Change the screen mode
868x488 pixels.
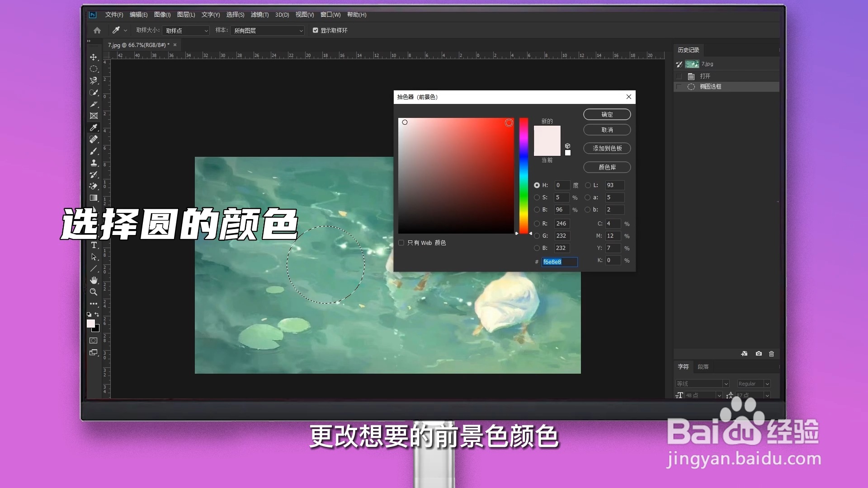[x=94, y=352]
